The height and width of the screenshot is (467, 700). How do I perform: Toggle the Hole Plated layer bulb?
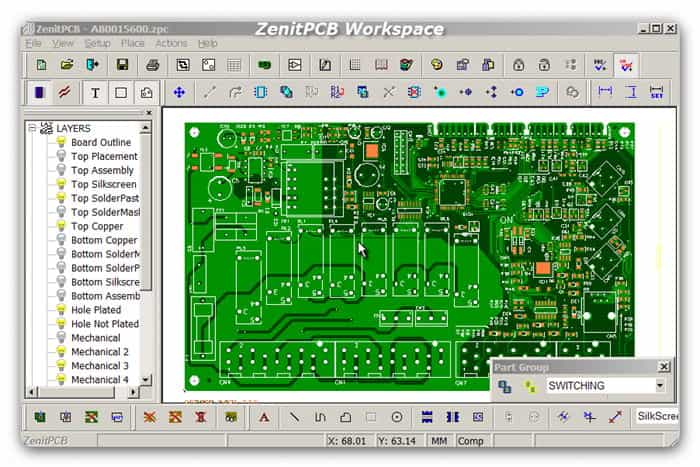[61, 309]
